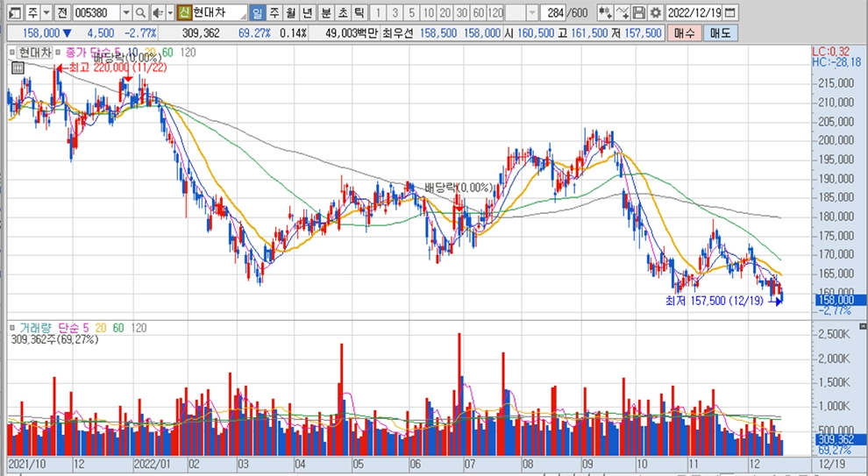
Task: Click the save chart floppy icon
Action: coord(639,13)
